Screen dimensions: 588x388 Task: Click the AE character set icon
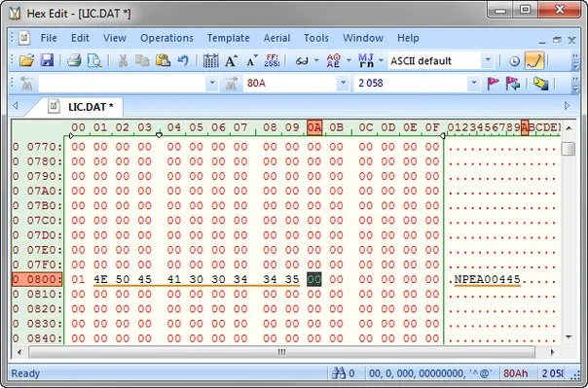[x=333, y=60]
